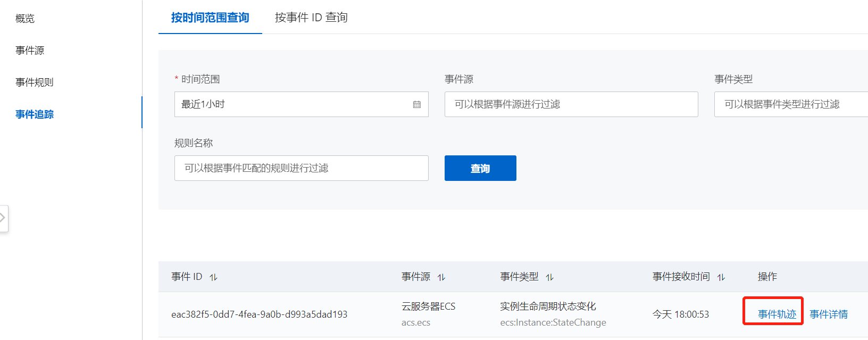Image resolution: width=868 pixels, height=340 pixels.
Task: Open the 最近1小时 time range dropdown
Action: 302,104
